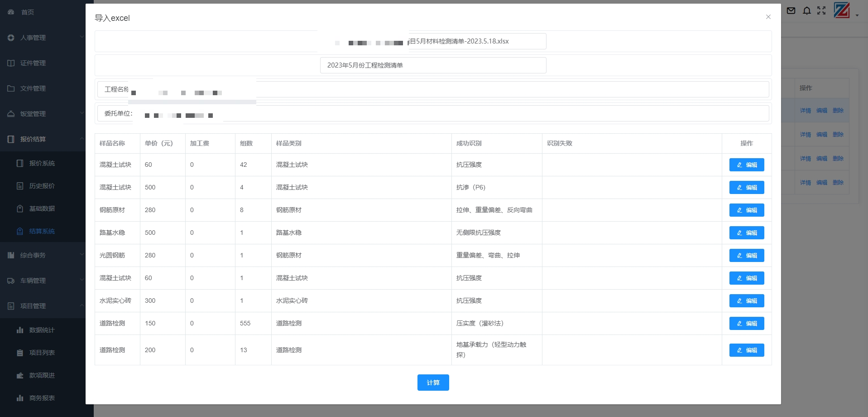Viewport: 868px width, 417px height.
Task: Click 详情 link in first background row
Action: pyautogui.click(x=806, y=111)
